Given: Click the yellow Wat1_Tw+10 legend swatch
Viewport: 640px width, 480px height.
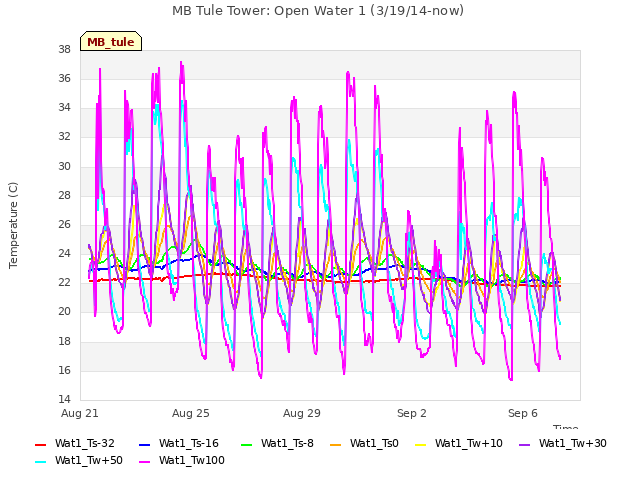Looking at the screenshot, I should tap(421, 444).
